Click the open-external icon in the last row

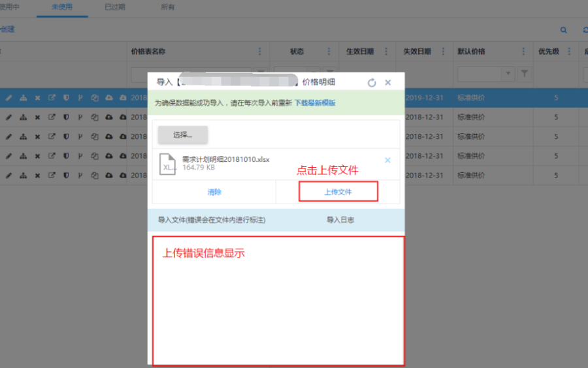click(52, 175)
